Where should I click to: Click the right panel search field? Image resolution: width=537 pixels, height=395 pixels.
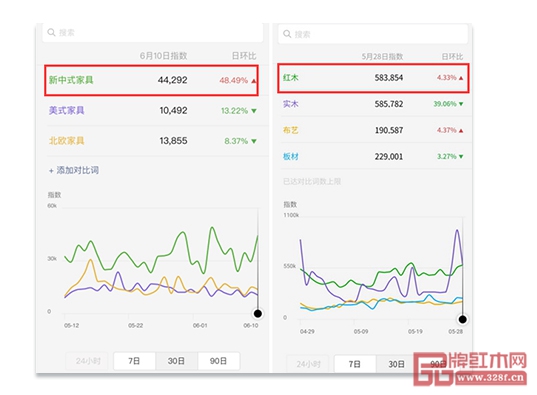[373, 34]
